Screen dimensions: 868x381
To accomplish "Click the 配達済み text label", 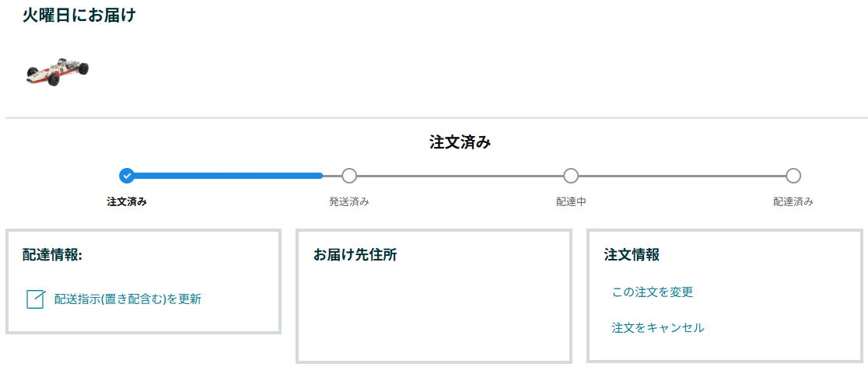I will (x=793, y=202).
